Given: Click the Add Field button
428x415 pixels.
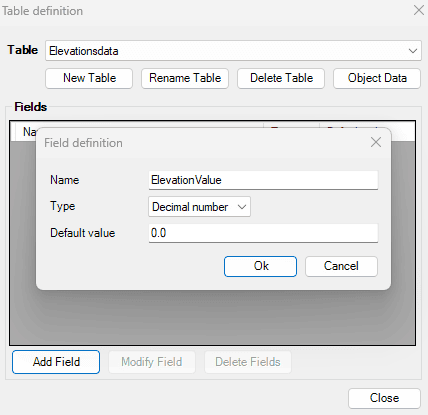Looking at the screenshot, I should coord(56,362).
